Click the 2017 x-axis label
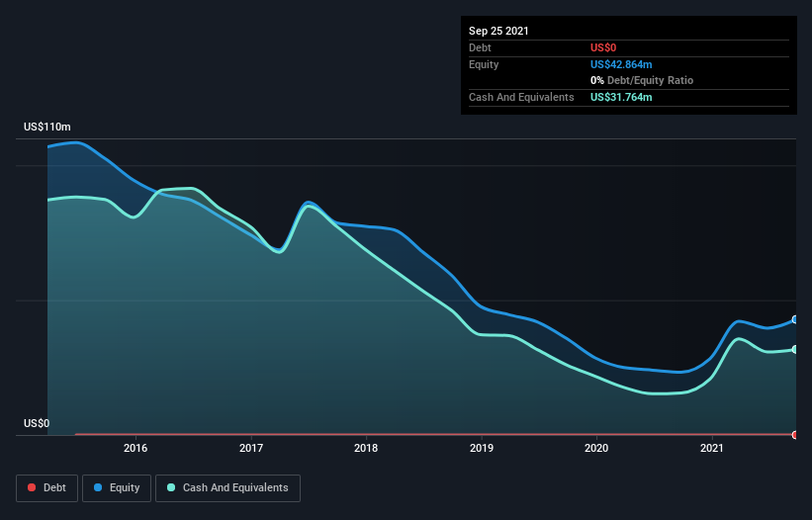 [x=251, y=448]
